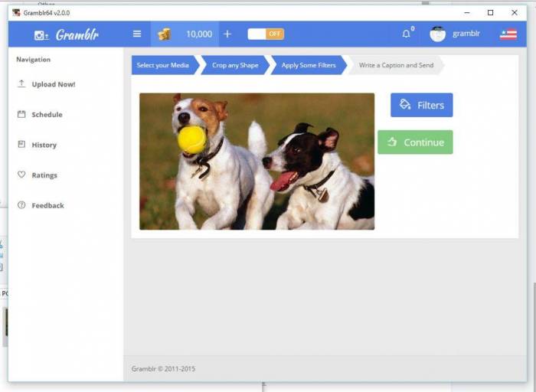Click the dogs photo preview
Viewport: 536px width, 392px height.
coord(257,162)
